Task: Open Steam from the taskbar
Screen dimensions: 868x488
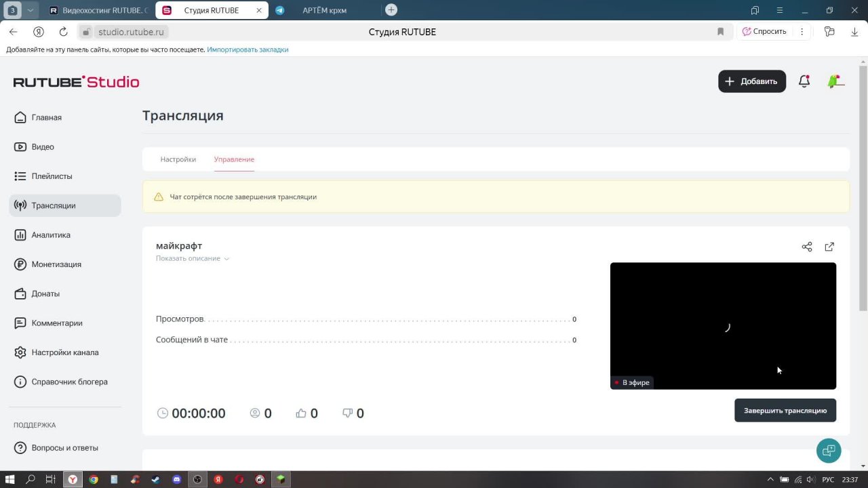Action: pyautogui.click(x=155, y=479)
